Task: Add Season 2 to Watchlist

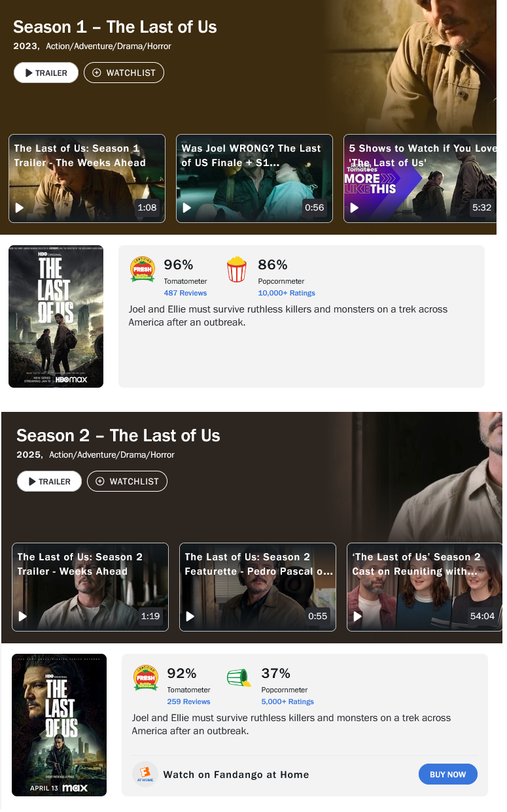Action: coord(127,481)
